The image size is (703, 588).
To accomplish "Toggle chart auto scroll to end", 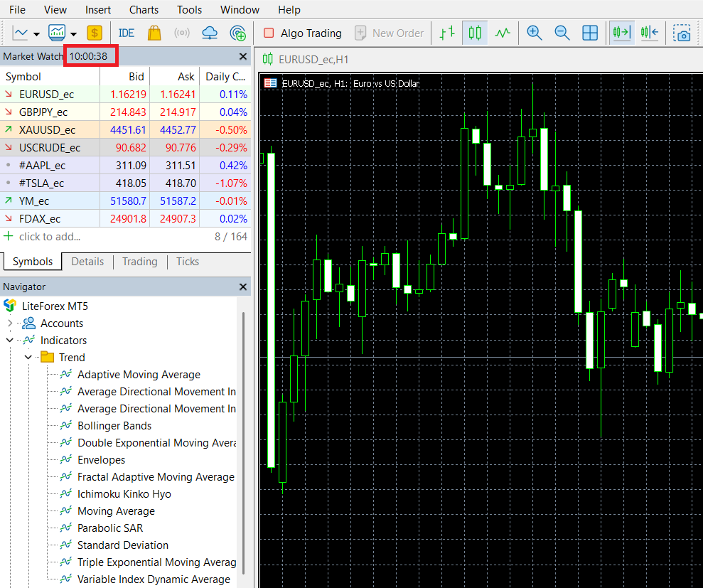I will [622, 33].
